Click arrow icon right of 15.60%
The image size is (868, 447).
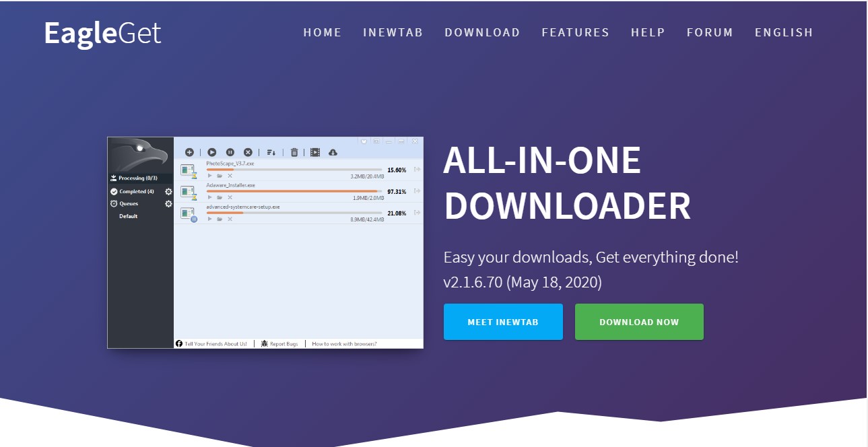[418, 169]
